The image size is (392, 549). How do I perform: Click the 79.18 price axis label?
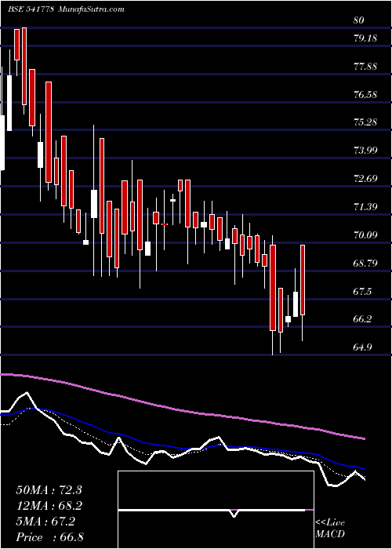coord(365,38)
